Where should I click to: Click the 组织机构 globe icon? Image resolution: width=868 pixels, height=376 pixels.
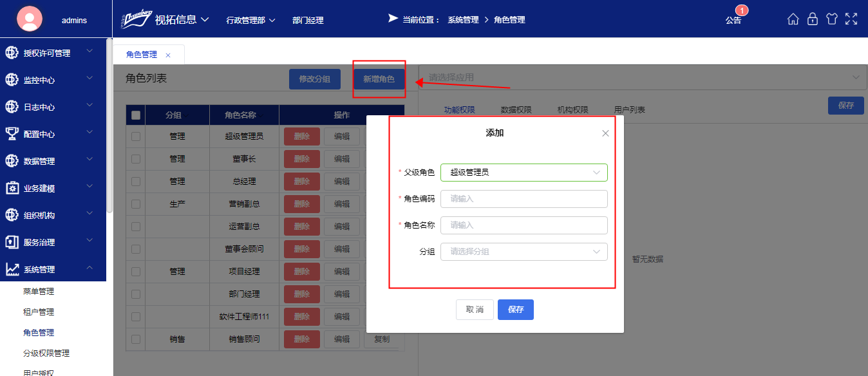pyautogui.click(x=12, y=215)
